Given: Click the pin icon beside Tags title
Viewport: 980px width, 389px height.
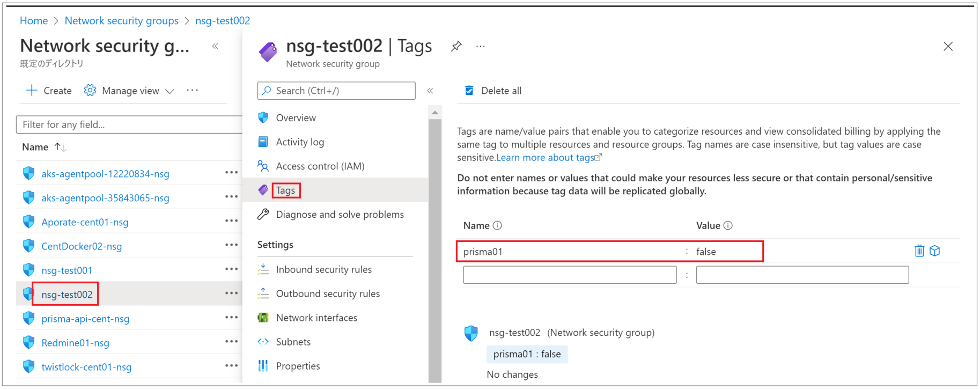Looking at the screenshot, I should point(456,46).
